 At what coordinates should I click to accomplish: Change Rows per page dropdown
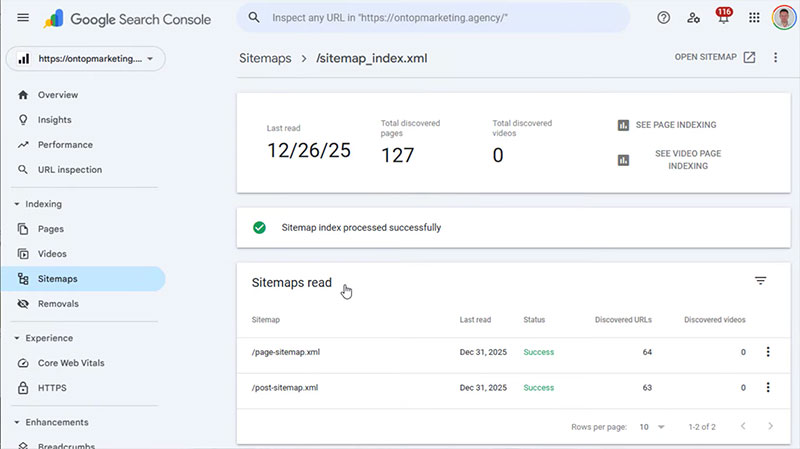click(x=652, y=427)
